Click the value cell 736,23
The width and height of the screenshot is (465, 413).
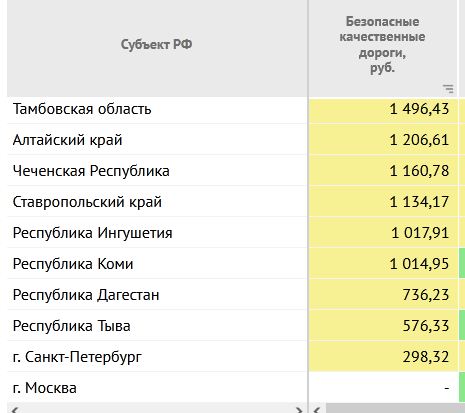383,295
